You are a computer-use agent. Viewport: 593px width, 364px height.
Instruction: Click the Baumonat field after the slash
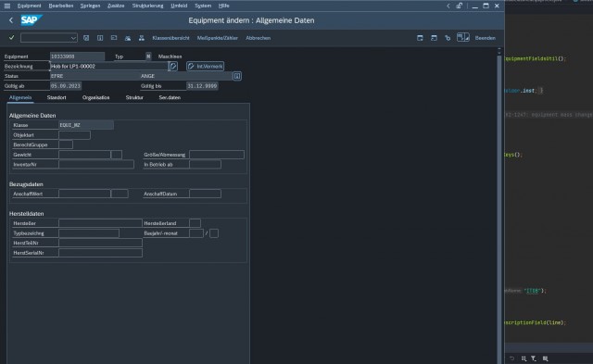tap(214, 233)
